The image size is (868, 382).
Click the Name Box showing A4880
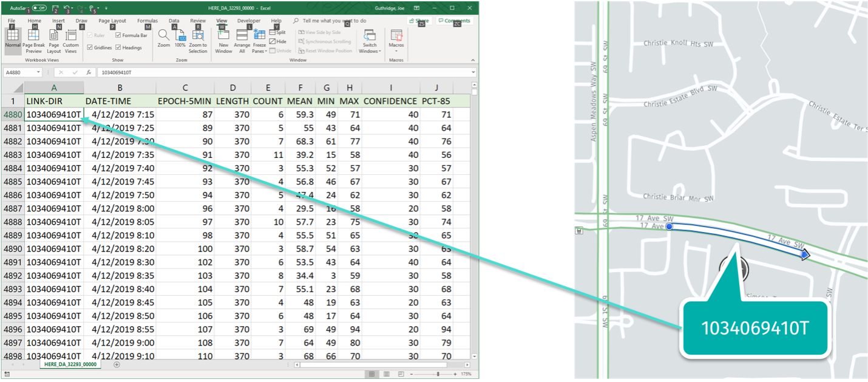tap(19, 72)
